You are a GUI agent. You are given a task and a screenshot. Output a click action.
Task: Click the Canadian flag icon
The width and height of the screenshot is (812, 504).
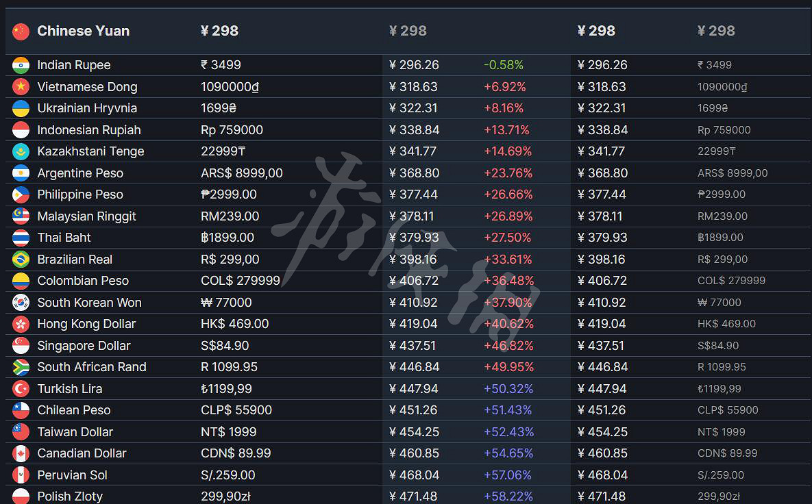pos(21,453)
